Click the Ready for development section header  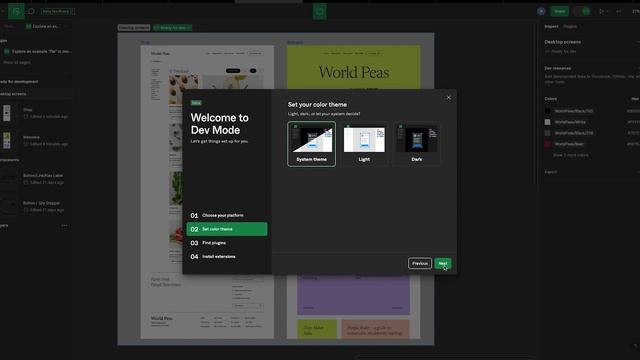[19, 82]
